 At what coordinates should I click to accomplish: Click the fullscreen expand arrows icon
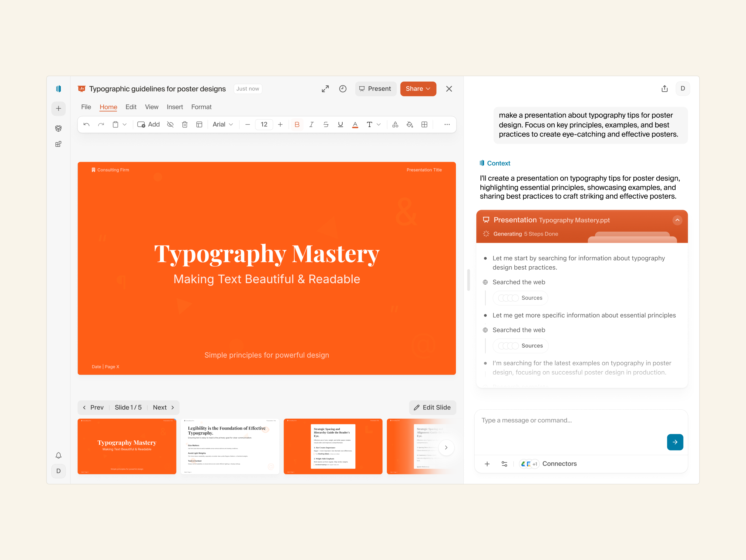(325, 89)
